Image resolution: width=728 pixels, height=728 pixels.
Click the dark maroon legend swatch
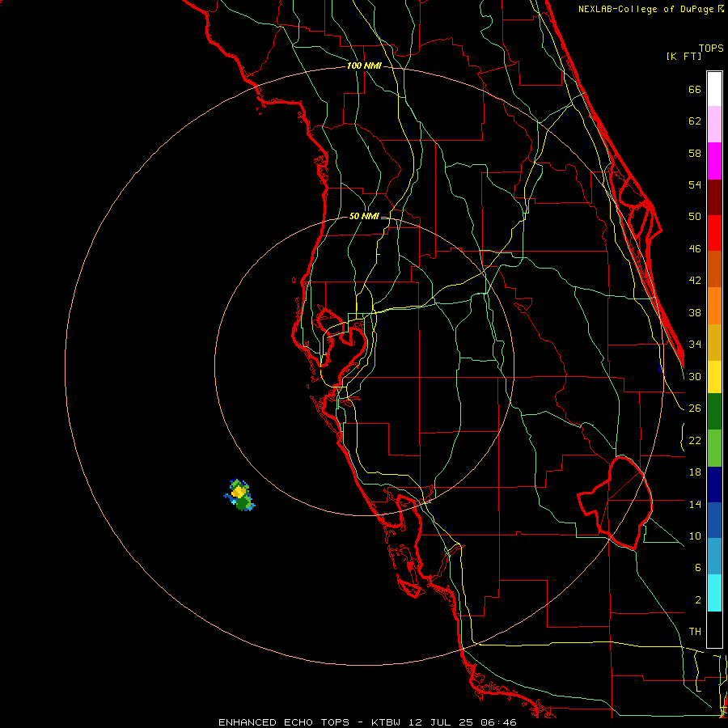pos(714,197)
